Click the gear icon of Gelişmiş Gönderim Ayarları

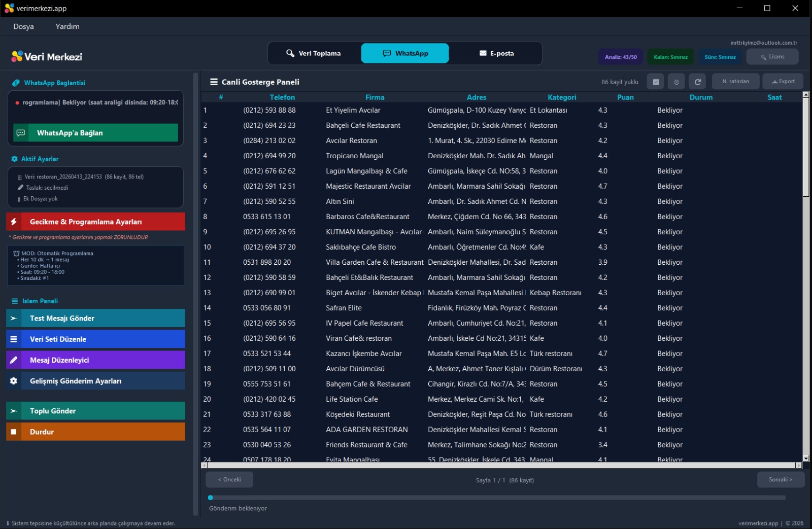(x=14, y=381)
